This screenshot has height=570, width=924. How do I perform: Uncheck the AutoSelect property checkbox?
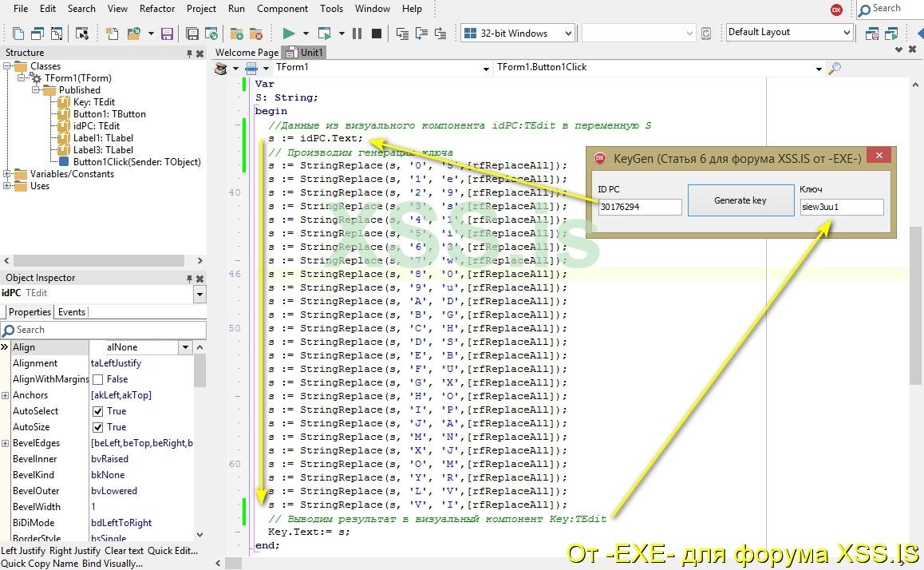click(x=98, y=411)
